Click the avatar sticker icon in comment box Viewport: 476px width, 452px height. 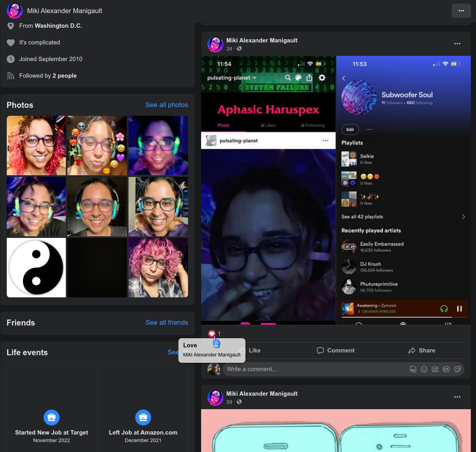click(x=413, y=369)
